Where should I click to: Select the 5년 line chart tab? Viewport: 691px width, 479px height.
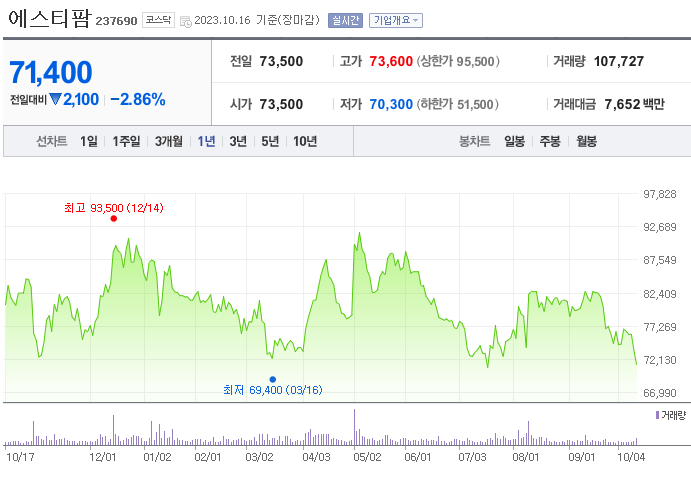point(270,141)
